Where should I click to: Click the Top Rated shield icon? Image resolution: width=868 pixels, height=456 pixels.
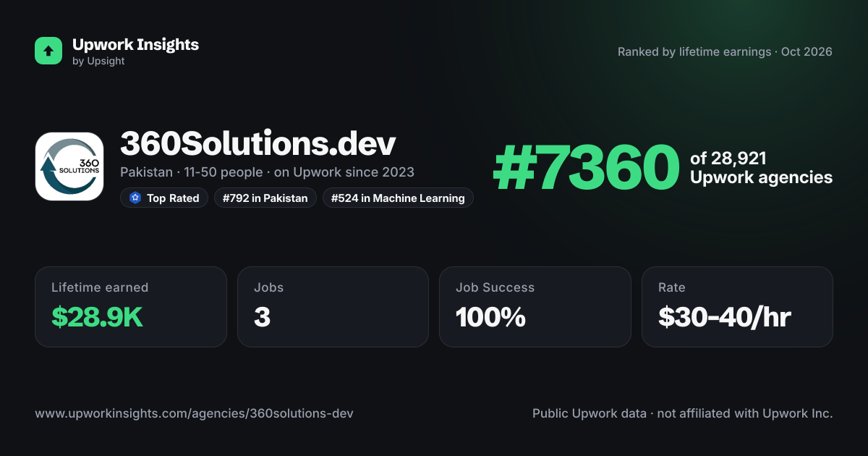135,198
